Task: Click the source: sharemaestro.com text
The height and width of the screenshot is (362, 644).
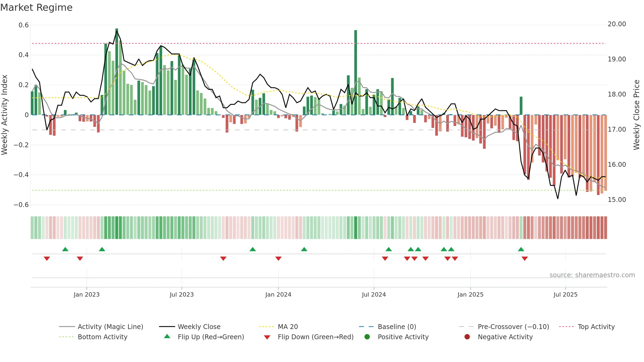Action: tap(592, 275)
